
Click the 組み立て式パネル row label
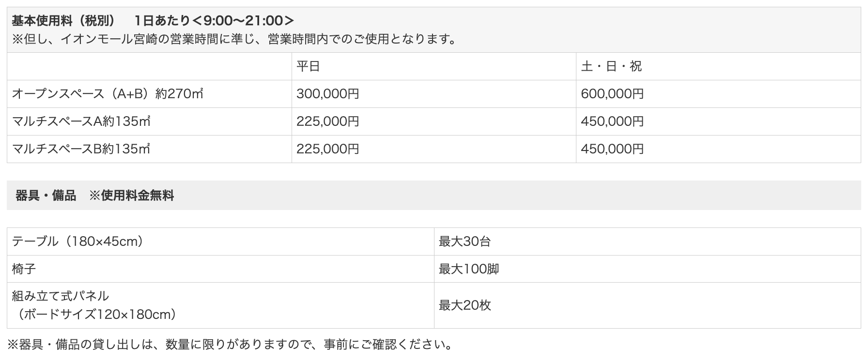(x=61, y=296)
